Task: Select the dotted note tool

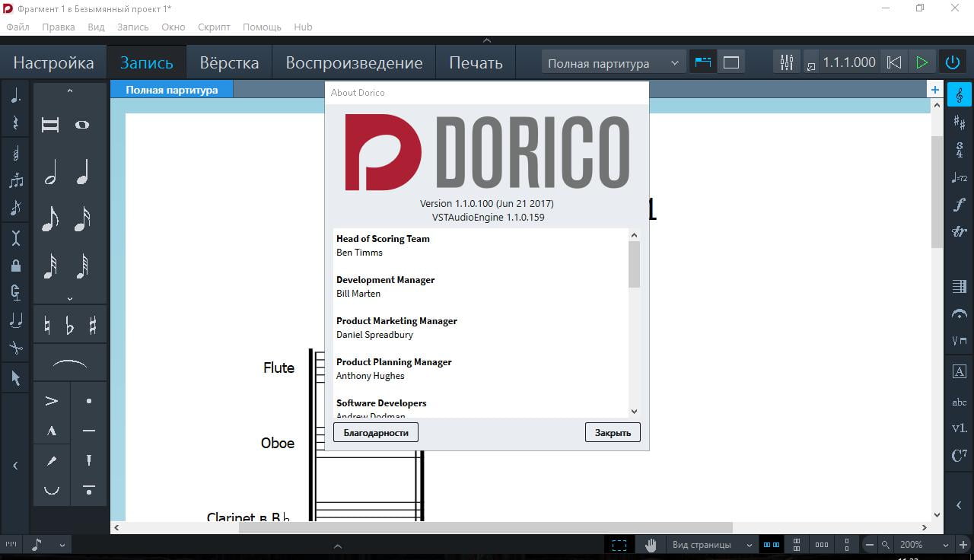Action: (15, 96)
